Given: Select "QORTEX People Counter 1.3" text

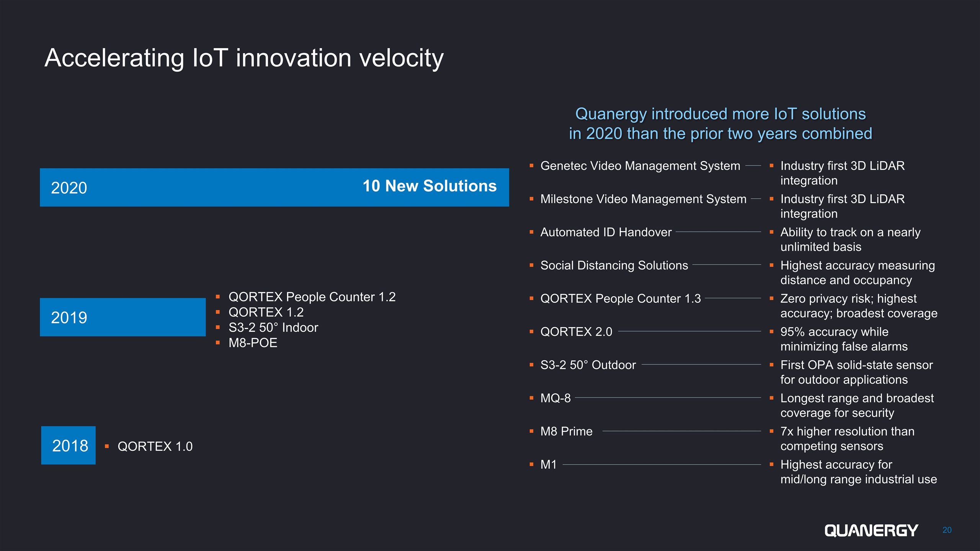Looking at the screenshot, I should pyautogui.click(x=620, y=298).
